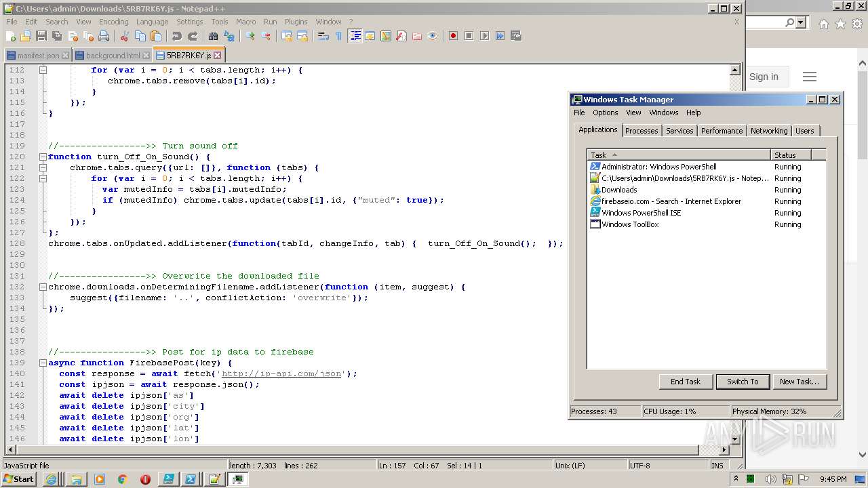Image resolution: width=868 pixels, height=488 pixels.
Task: Click the Switch To button
Action: pos(743,382)
